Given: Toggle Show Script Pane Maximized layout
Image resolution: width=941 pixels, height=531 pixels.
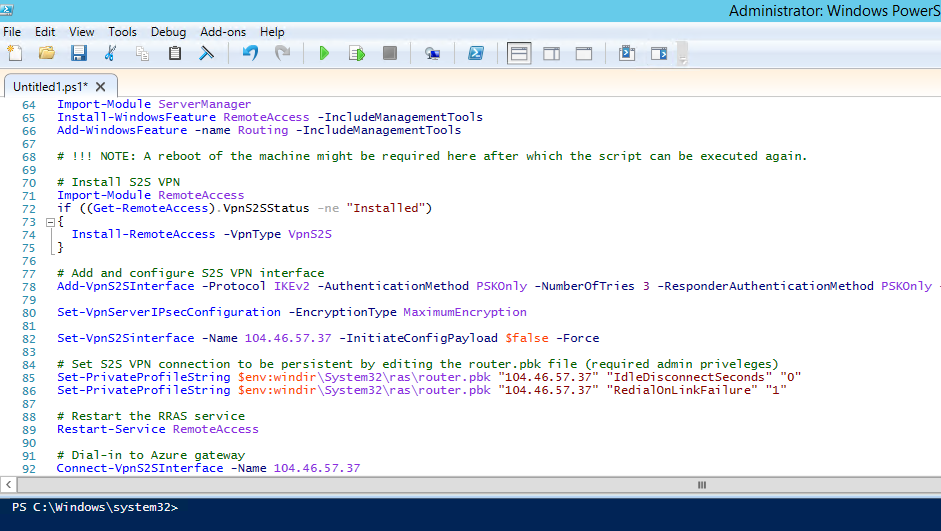Looking at the screenshot, I should [582, 53].
